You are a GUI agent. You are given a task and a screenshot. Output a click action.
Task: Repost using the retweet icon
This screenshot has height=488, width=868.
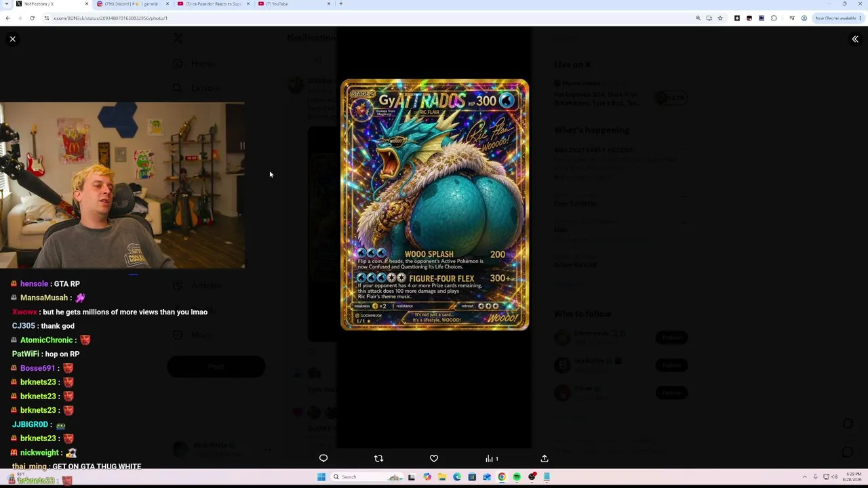tap(378, 459)
